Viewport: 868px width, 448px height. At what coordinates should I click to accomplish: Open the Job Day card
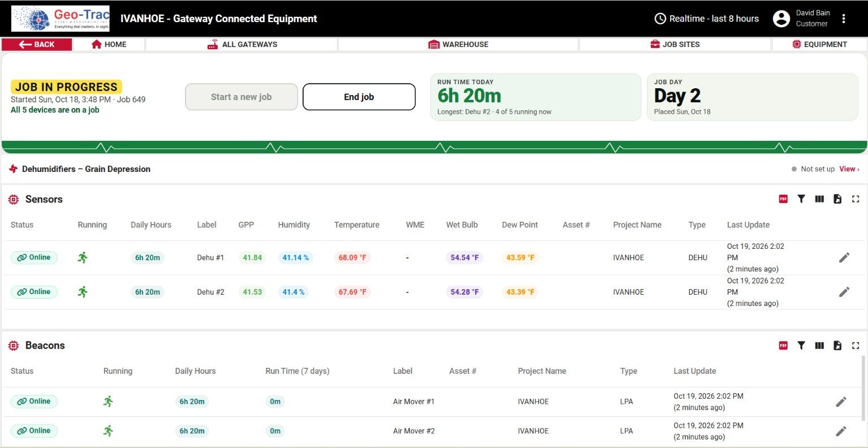click(x=753, y=97)
